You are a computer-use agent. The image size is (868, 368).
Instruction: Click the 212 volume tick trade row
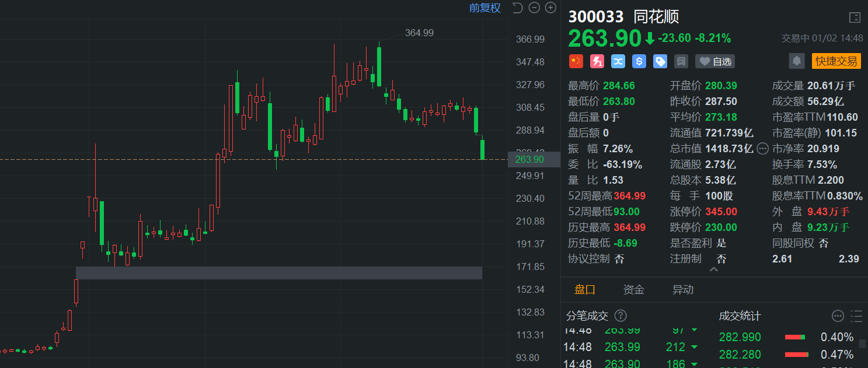632,347
